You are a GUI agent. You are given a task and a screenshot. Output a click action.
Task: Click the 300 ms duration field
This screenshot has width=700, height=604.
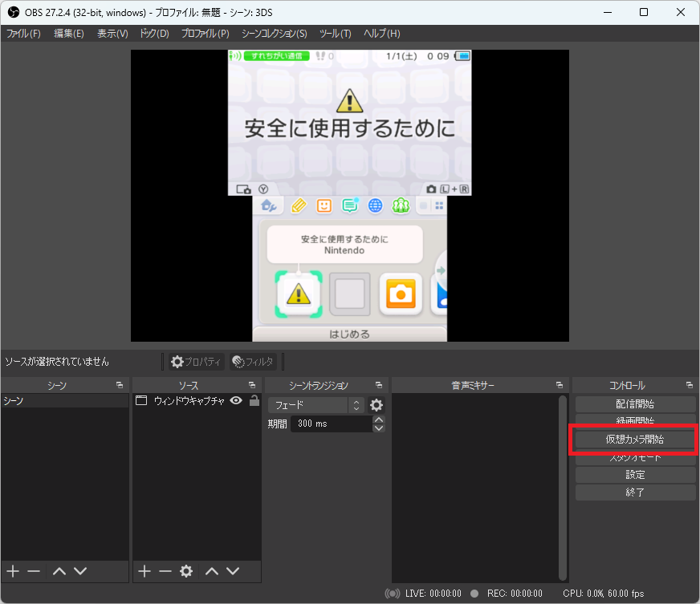pos(332,424)
